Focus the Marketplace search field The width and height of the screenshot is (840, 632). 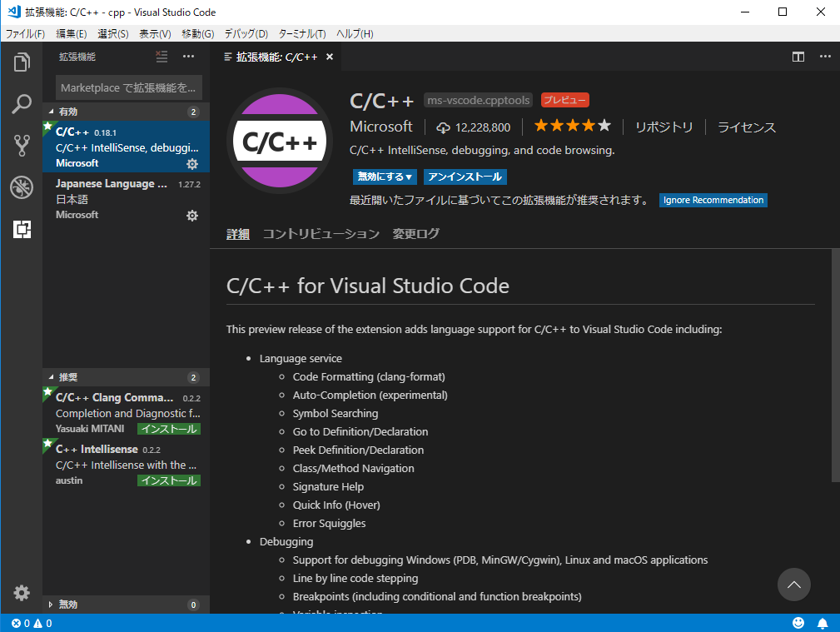click(128, 87)
